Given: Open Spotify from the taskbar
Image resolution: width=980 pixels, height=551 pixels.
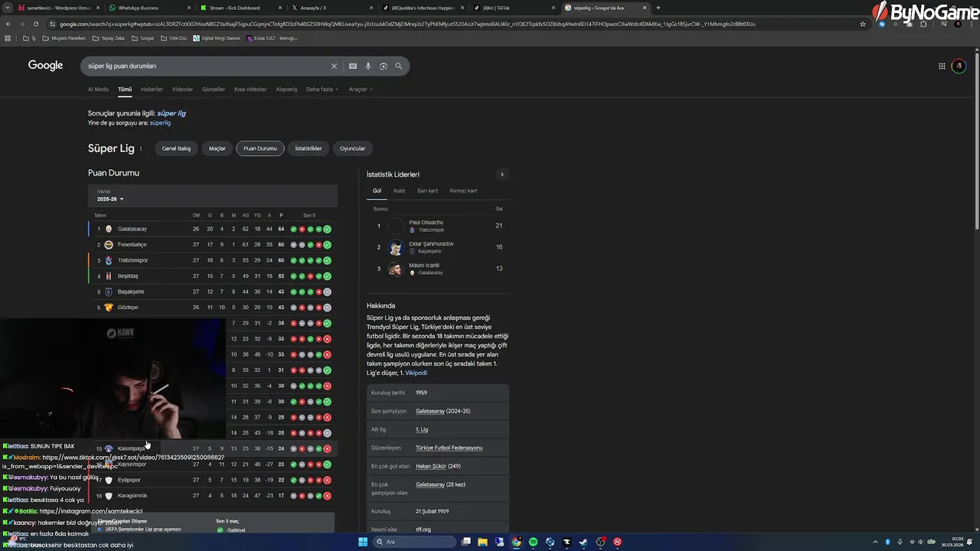Looking at the screenshot, I should pos(534,542).
